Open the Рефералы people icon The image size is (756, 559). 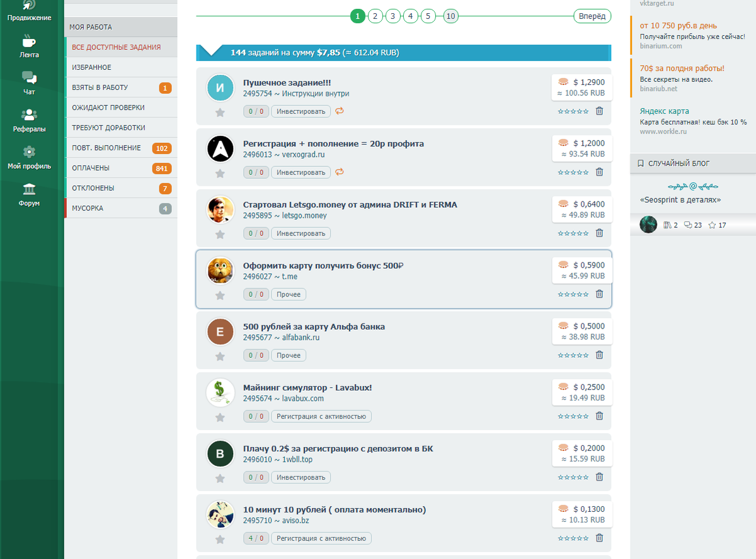click(x=29, y=115)
